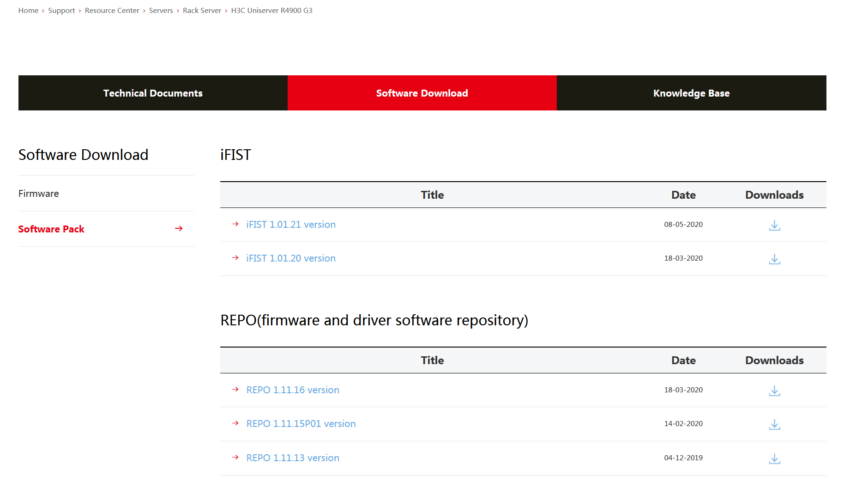Click red arrow bullet beside iFIST 1.01.21
The height and width of the screenshot is (488, 868).
point(235,224)
